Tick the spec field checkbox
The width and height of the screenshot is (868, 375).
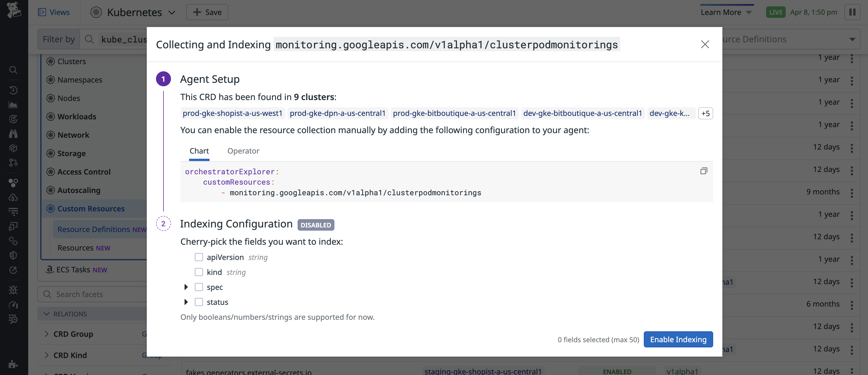(x=199, y=287)
